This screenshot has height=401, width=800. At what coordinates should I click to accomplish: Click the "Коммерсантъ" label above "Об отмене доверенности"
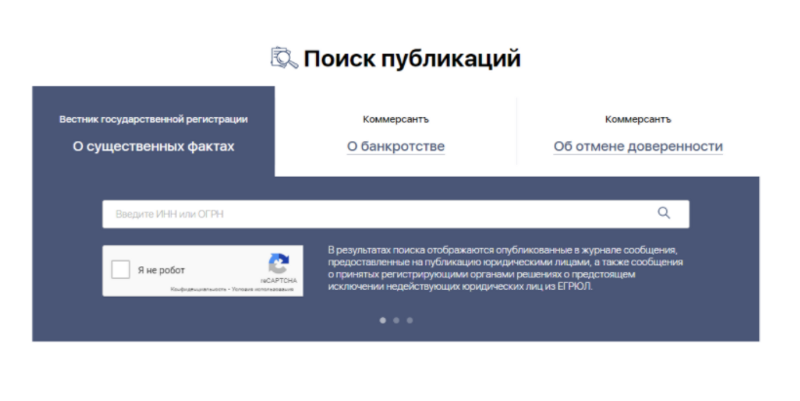[x=638, y=119]
